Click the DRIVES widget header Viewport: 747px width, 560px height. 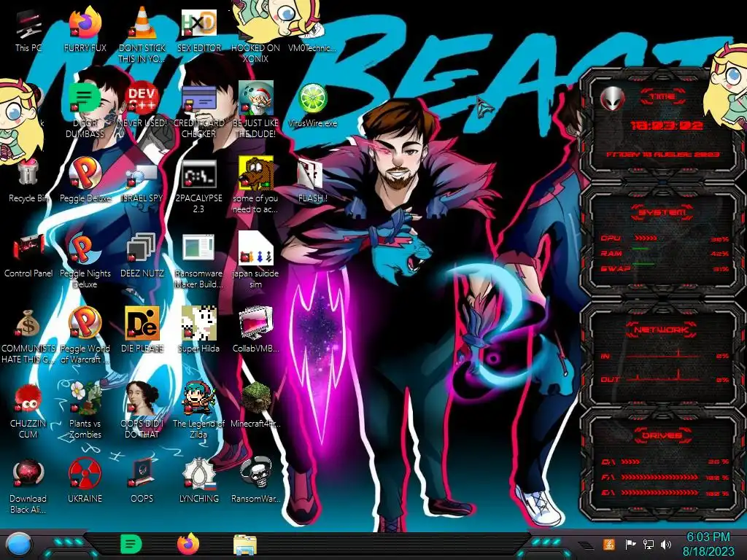point(662,435)
